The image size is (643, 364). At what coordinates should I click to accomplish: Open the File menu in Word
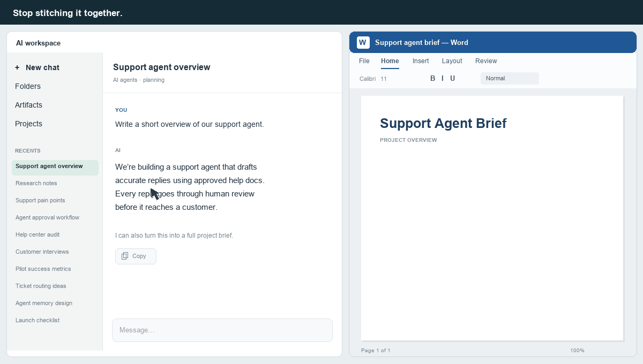coord(364,61)
